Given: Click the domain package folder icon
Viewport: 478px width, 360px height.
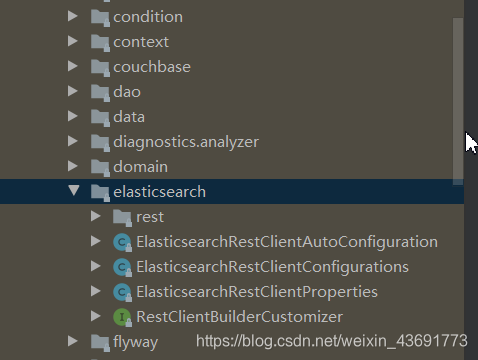Looking at the screenshot, I should click(100, 167).
